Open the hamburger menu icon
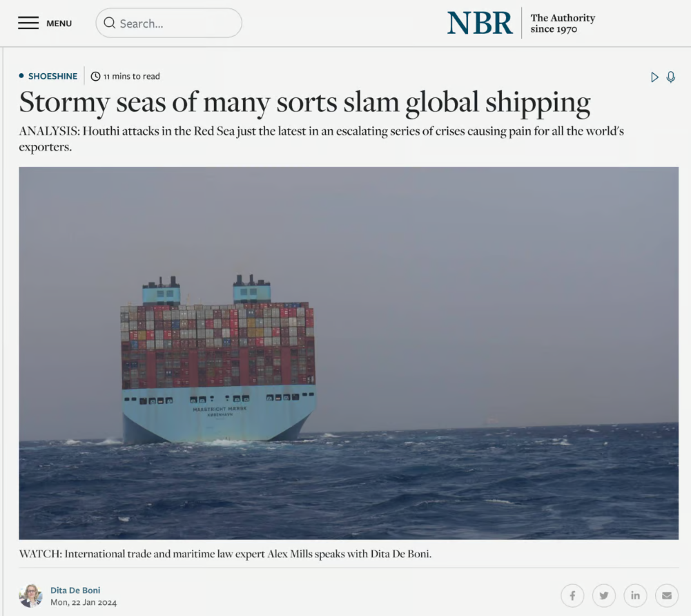The width and height of the screenshot is (691, 616). (x=28, y=23)
